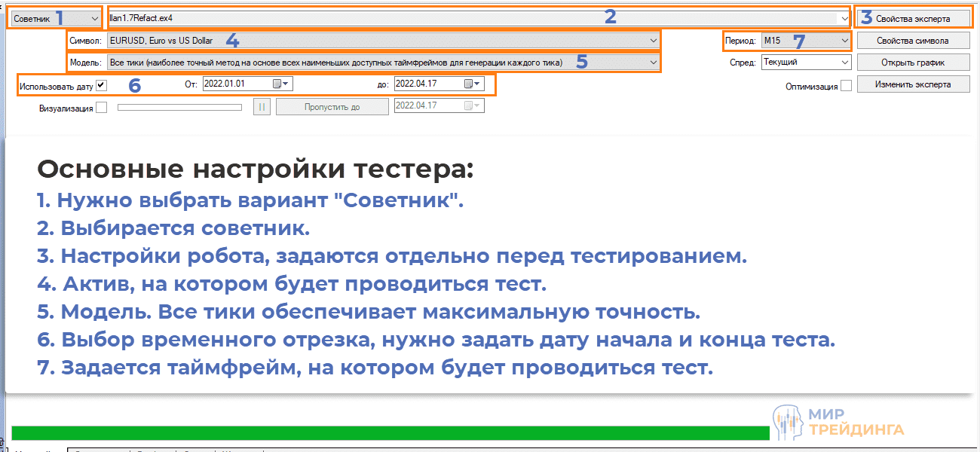Click 'Изменить эксперта' to edit the advisor
This screenshot has width=980, height=452.
tap(914, 84)
